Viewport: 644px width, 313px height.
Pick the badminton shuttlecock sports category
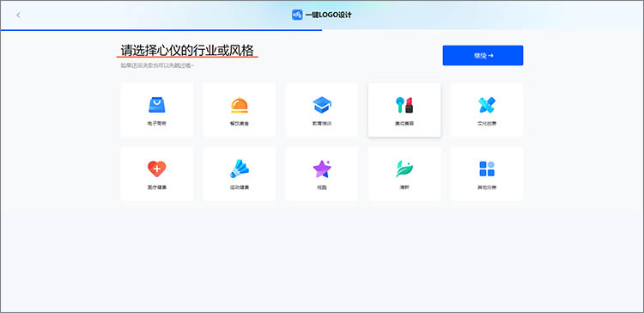coord(240,174)
